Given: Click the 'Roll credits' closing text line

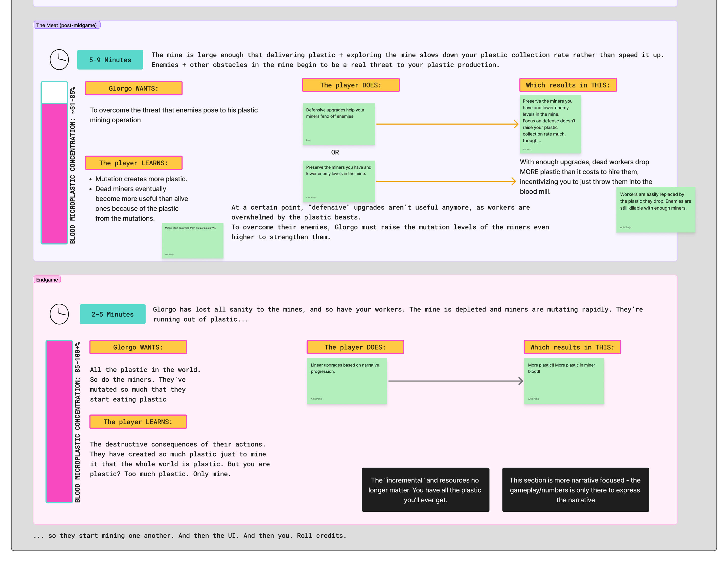Looking at the screenshot, I should (x=190, y=535).
